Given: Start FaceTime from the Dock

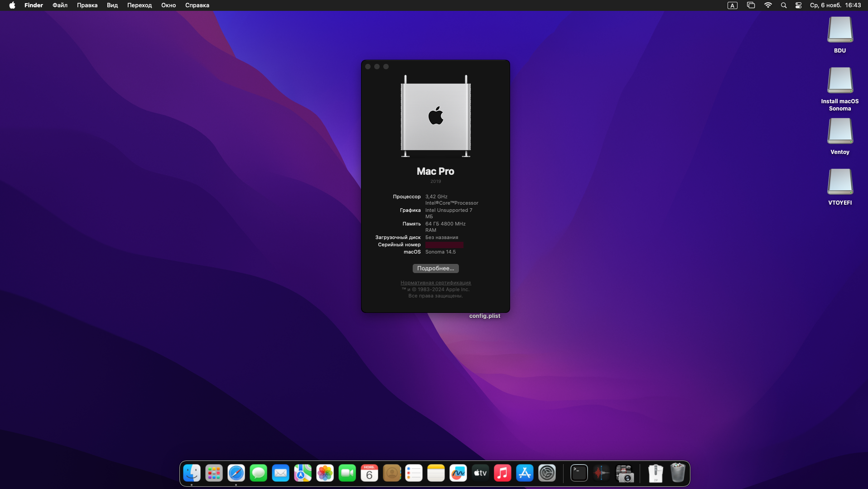Looking at the screenshot, I should click(347, 473).
